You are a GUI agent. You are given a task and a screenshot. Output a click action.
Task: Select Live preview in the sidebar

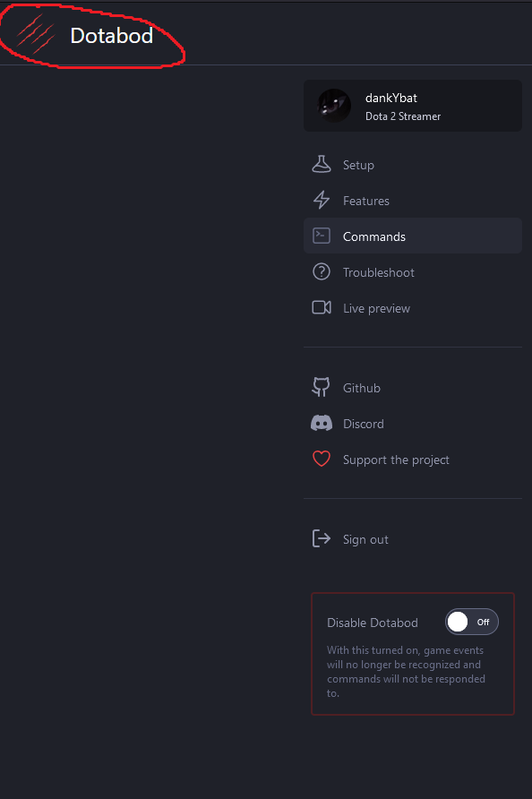tap(376, 307)
